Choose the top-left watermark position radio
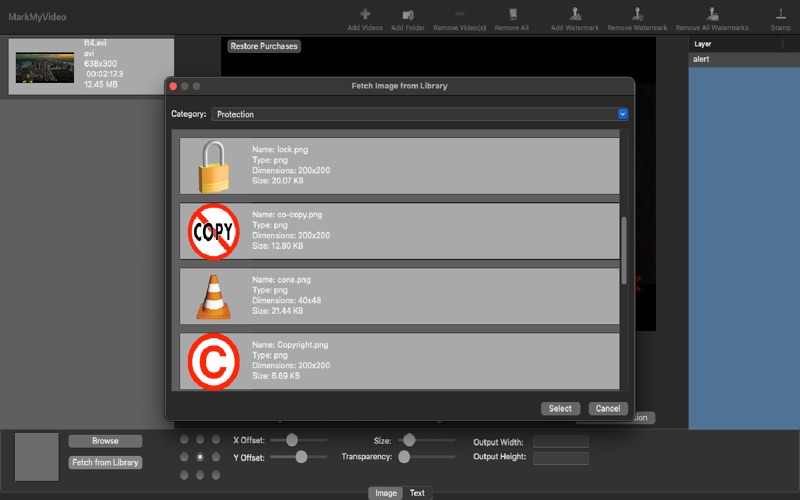 (184, 439)
